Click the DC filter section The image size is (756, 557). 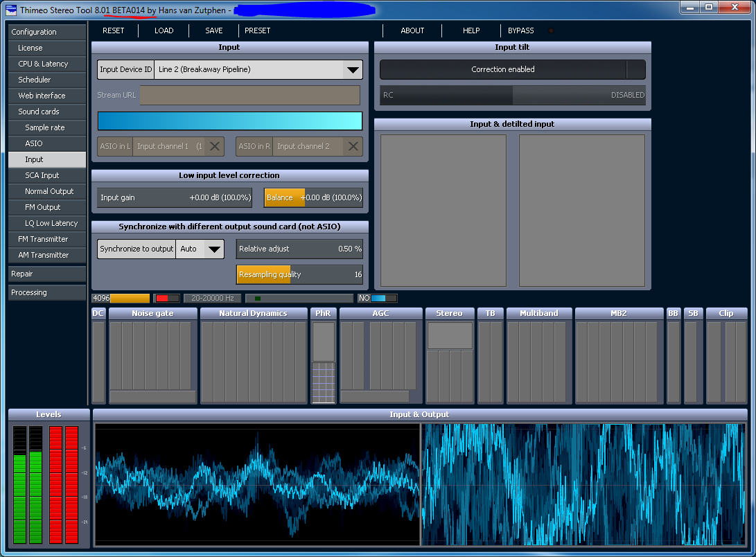point(98,313)
